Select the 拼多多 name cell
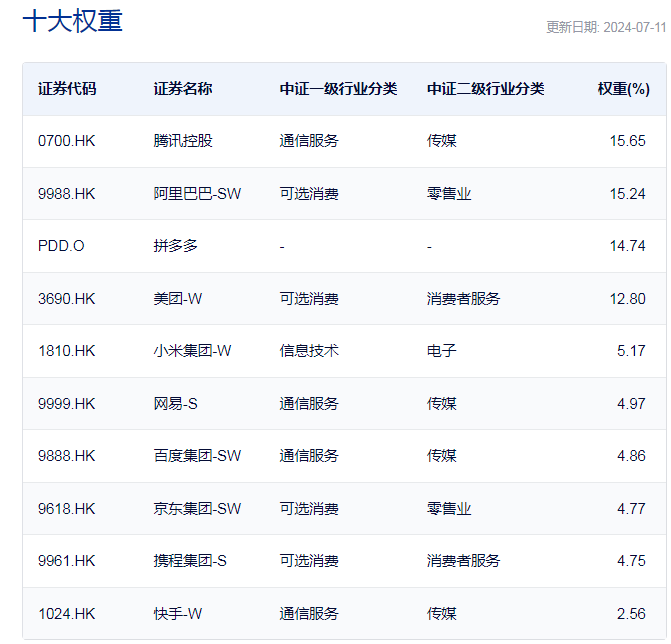Viewport: 671px width, 644px height. coord(175,246)
